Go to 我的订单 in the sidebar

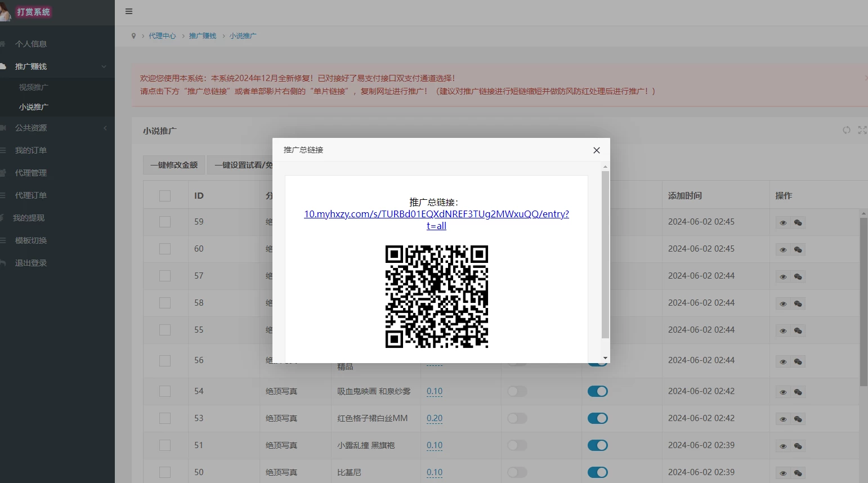click(x=31, y=150)
